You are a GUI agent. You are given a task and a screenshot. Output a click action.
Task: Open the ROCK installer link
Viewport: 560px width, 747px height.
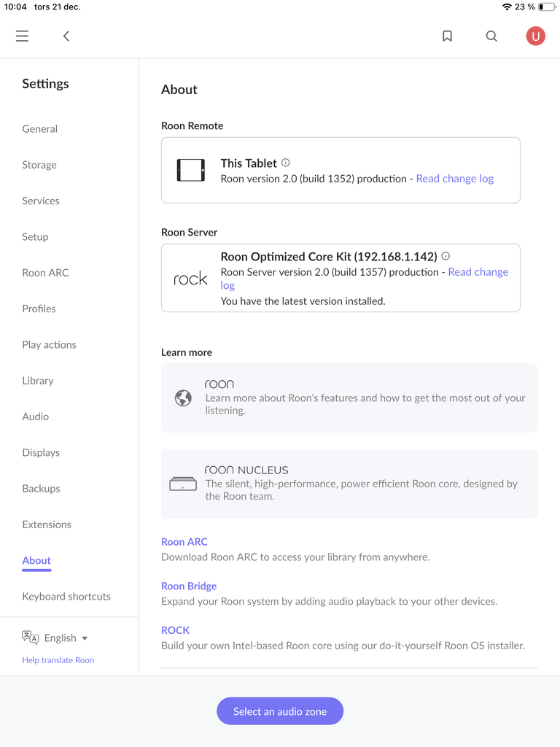pyautogui.click(x=175, y=630)
